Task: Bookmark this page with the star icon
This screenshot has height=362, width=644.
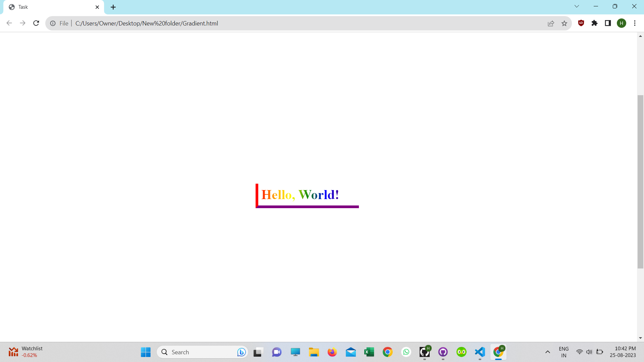Action: 565,23
